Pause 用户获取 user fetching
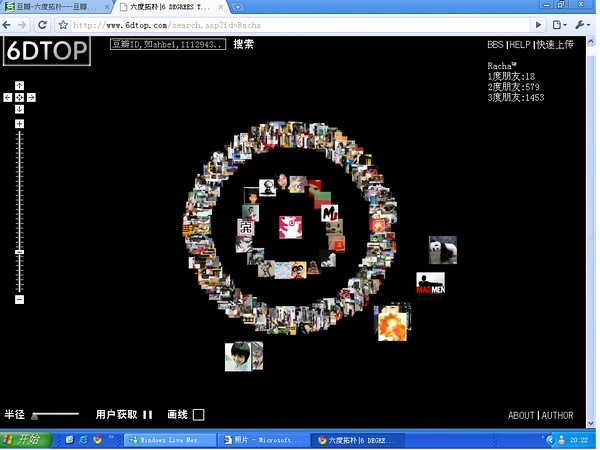 pyautogui.click(x=148, y=415)
